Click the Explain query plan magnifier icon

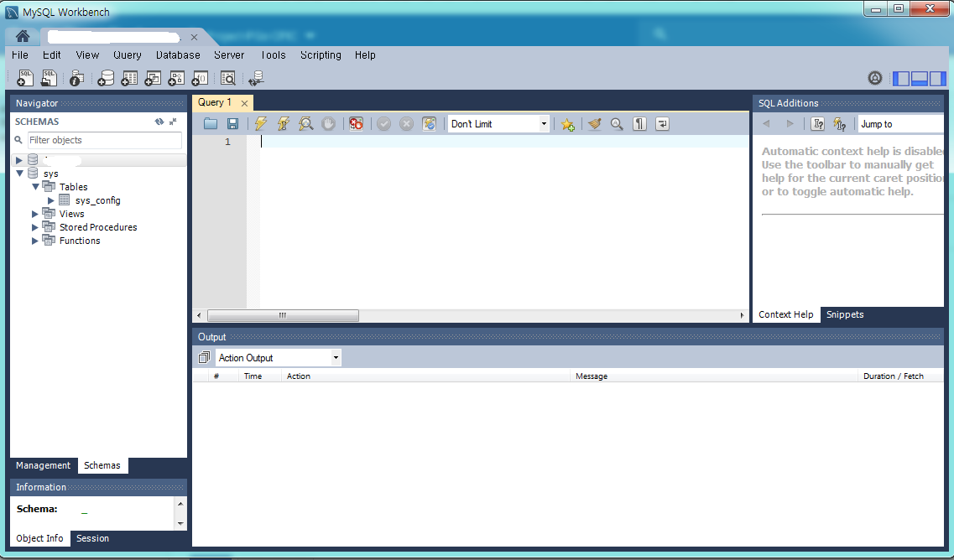[x=306, y=124]
